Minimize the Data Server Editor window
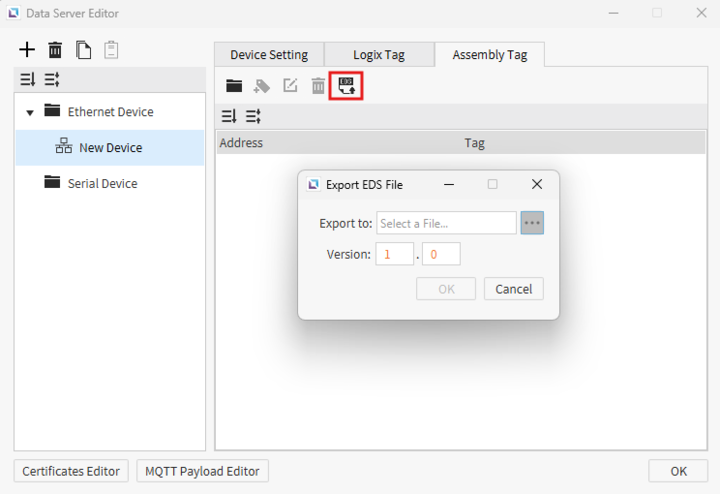720x494 pixels. point(613,13)
